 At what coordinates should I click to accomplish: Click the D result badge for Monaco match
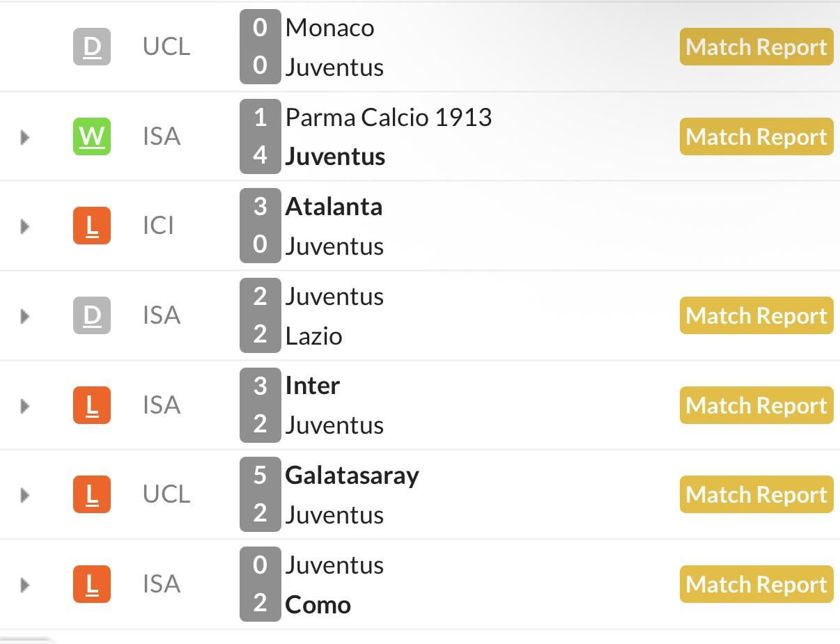[x=92, y=47]
